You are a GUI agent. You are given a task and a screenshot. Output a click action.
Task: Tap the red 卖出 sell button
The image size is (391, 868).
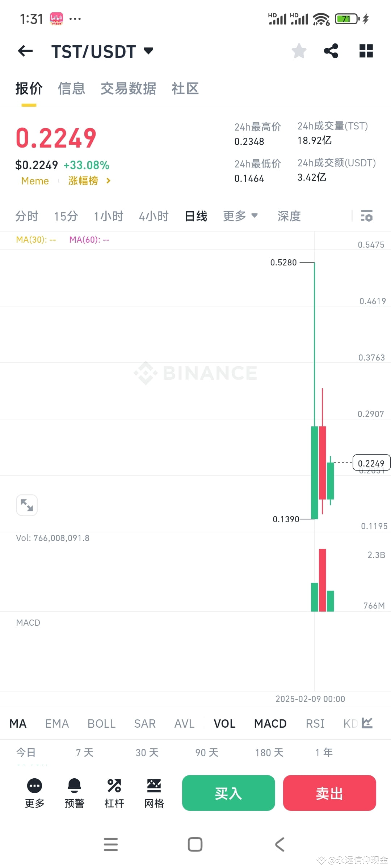click(329, 793)
